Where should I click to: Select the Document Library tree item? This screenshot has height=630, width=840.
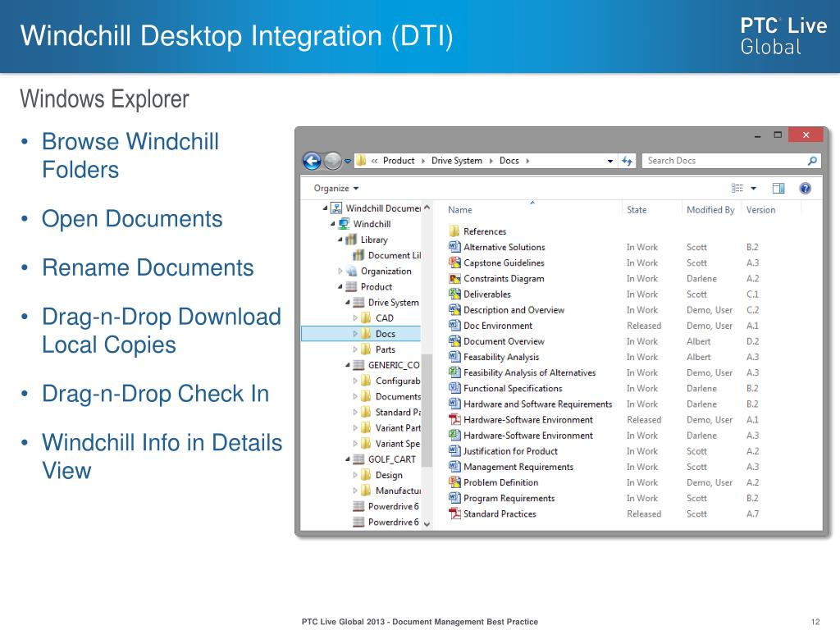395,256
